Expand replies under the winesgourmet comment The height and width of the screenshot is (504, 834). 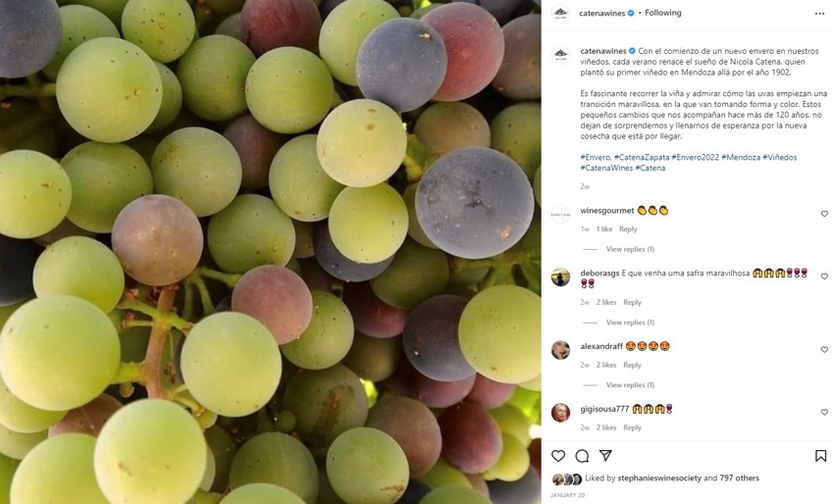tap(630, 249)
